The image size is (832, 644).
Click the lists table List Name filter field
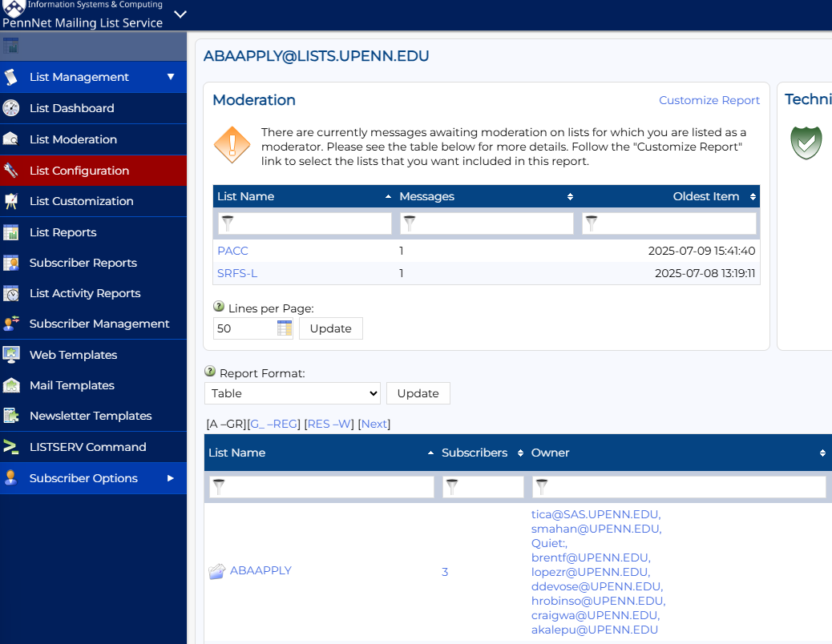point(321,486)
